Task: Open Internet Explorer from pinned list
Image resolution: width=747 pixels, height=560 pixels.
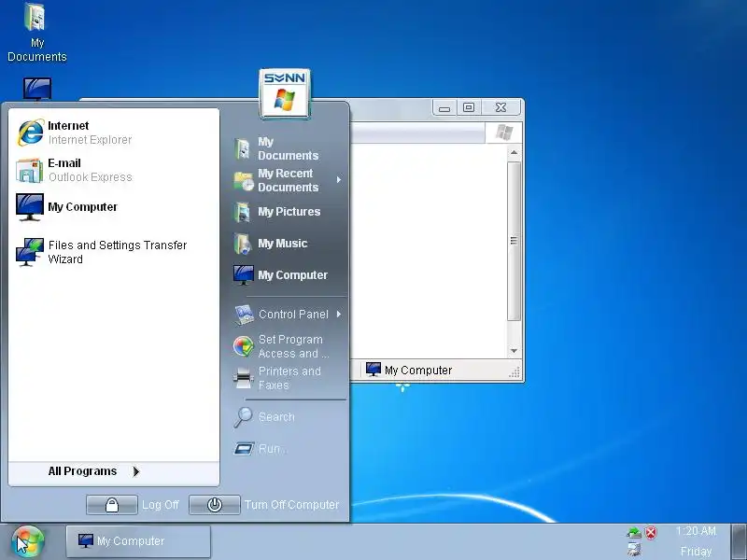Action: pyautogui.click(x=113, y=133)
